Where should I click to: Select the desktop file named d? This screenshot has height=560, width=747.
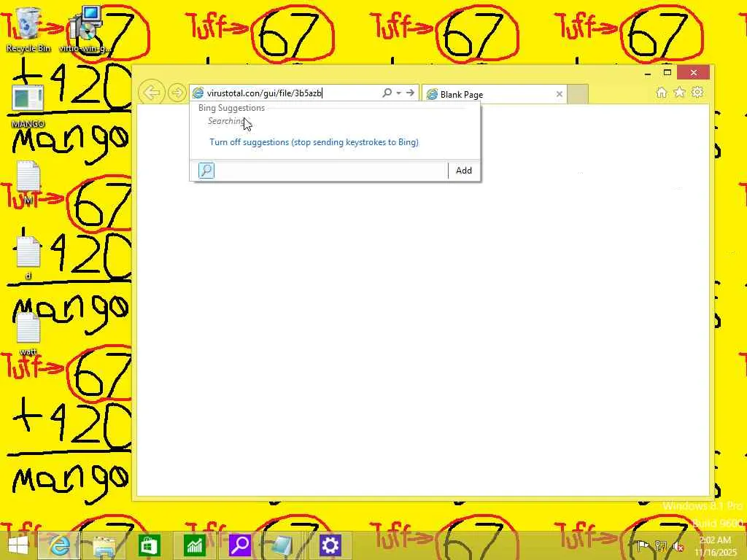(28, 257)
